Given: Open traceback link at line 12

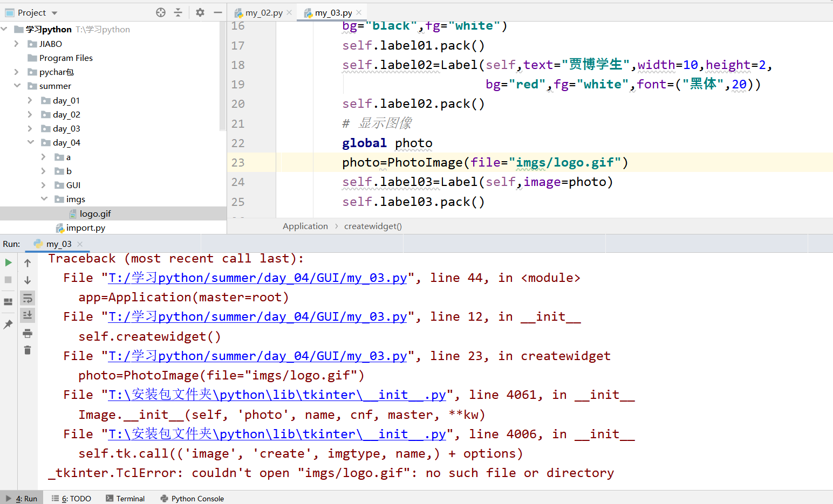Looking at the screenshot, I should coord(257,316).
